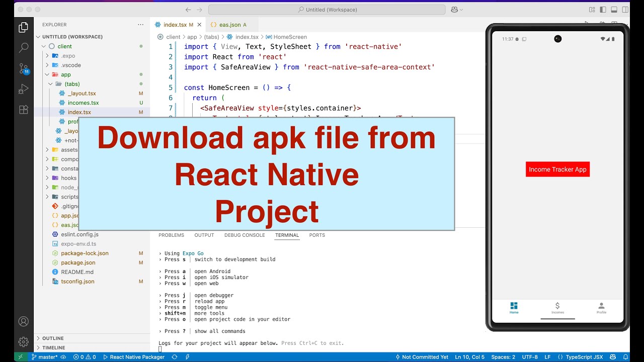644x362 pixels.
Task: Click the 'client' breadcrumb segment
Action: [173, 37]
